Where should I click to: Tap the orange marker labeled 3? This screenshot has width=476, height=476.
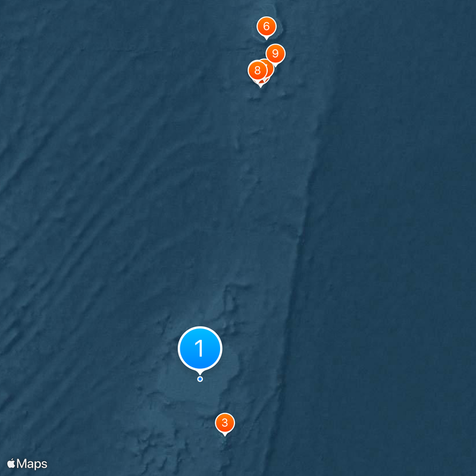[225, 423]
